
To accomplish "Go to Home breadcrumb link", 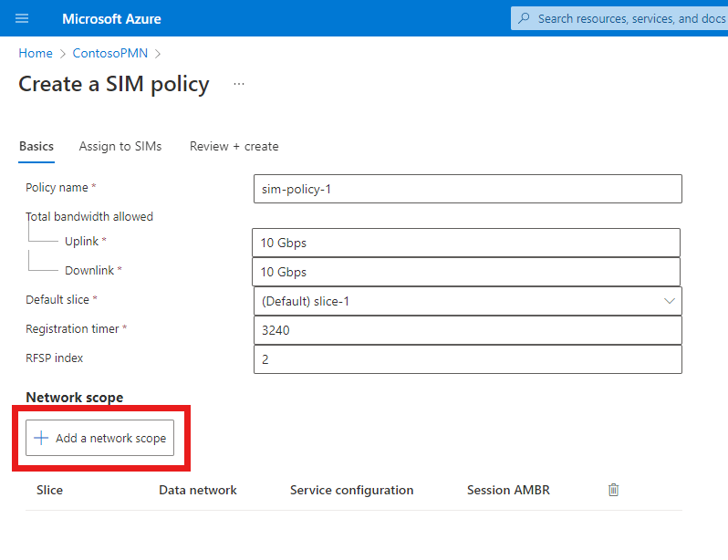I will tap(36, 54).
